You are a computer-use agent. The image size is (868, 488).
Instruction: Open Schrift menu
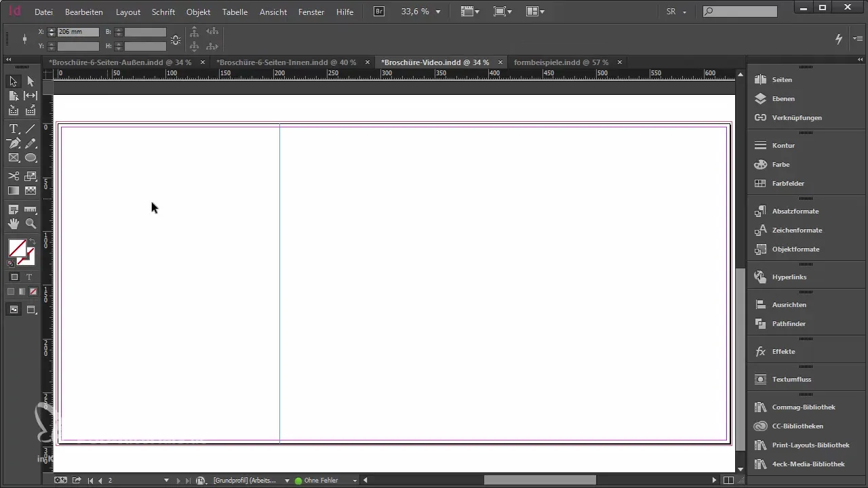click(163, 12)
